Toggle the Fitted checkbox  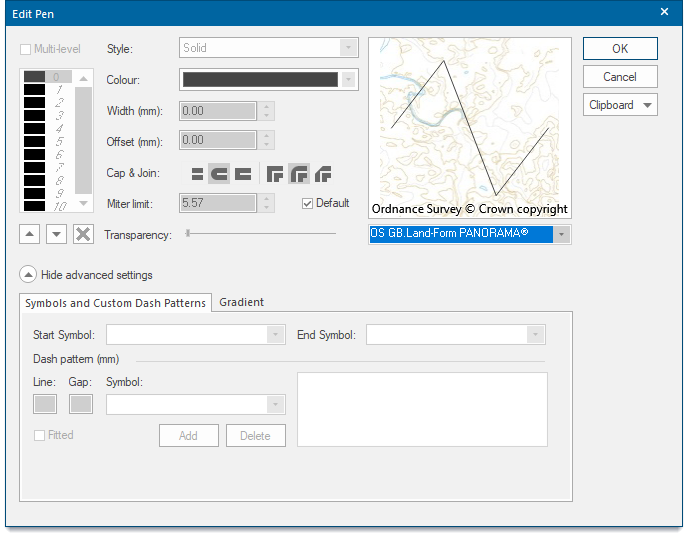40,436
